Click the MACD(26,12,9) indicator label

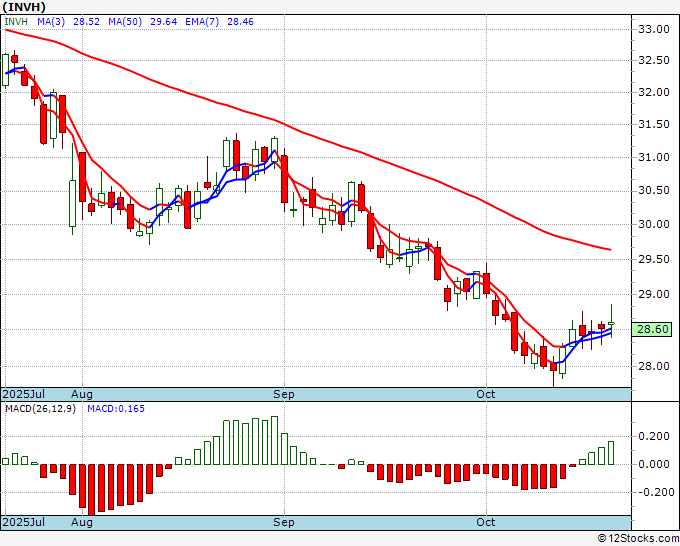(40, 409)
